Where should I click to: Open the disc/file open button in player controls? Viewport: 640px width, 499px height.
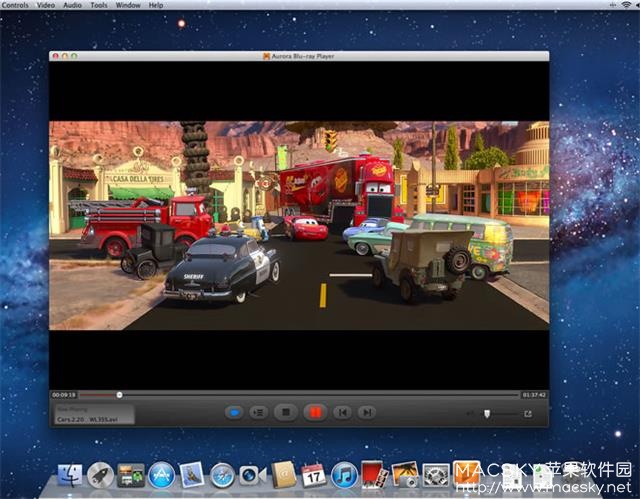coord(234,413)
